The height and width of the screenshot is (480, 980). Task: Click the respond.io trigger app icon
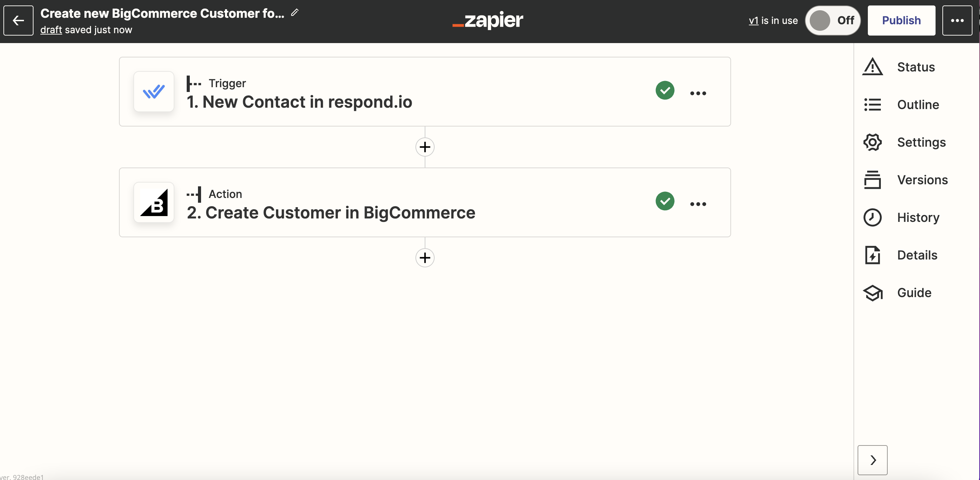point(154,91)
